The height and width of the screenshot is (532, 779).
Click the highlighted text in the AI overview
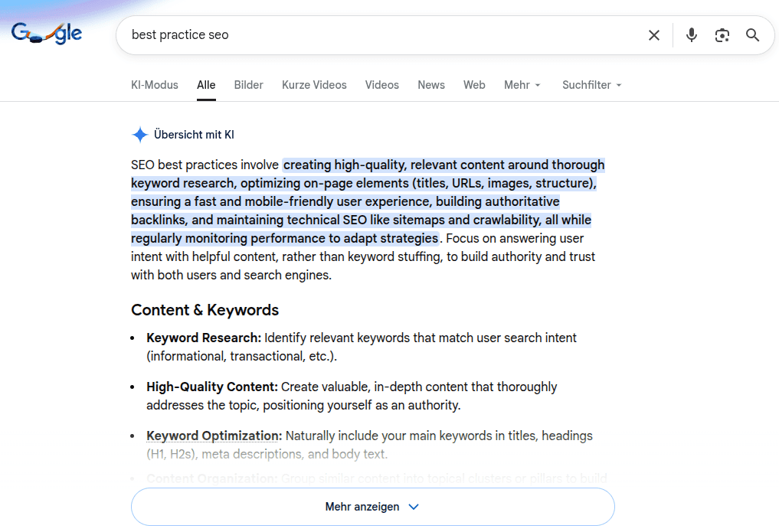click(360, 201)
